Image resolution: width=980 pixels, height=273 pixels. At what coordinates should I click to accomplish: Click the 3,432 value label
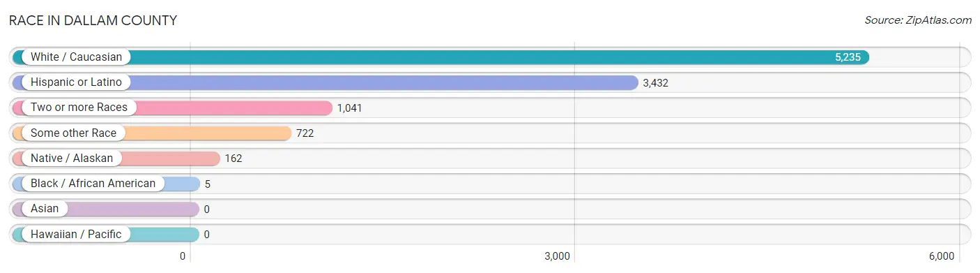pos(656,83)
